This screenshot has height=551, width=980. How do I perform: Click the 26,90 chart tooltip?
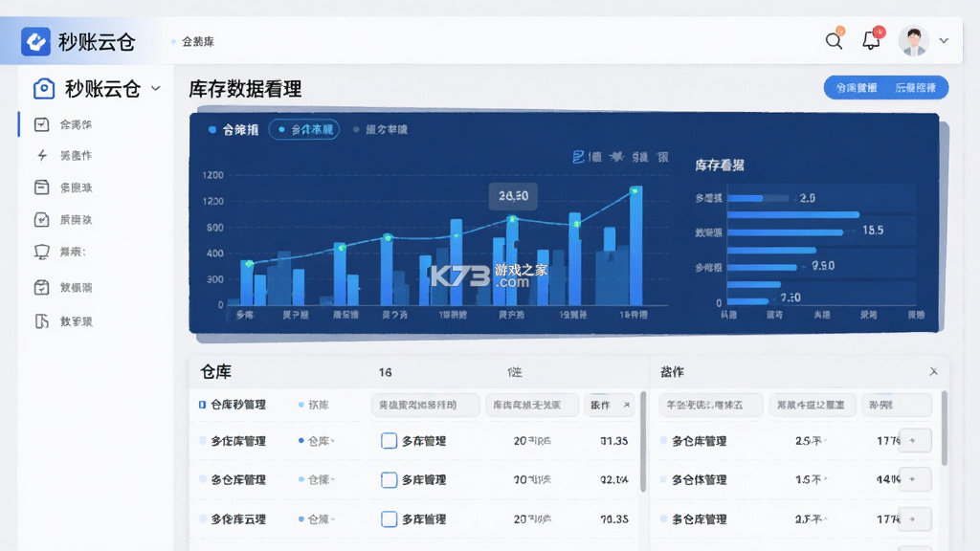point(513,196)
